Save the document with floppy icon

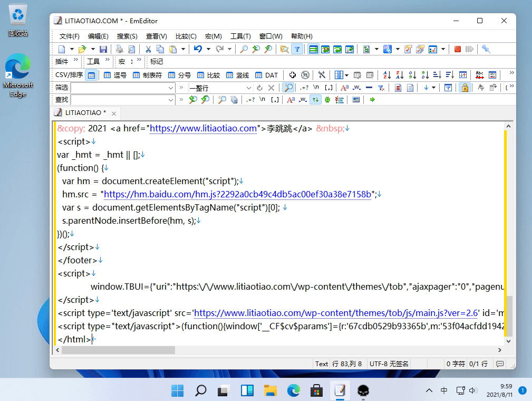pos(103,49)
